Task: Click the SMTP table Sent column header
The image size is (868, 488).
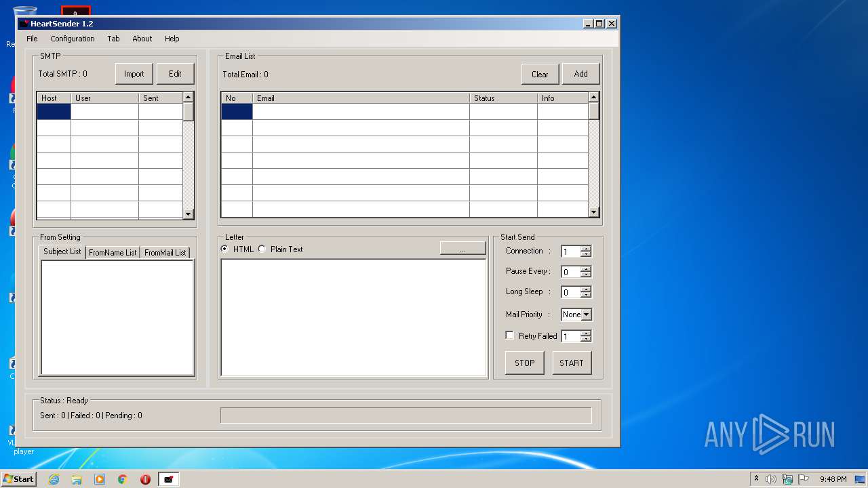Action: pyautogui.click(x=161, y=98)
